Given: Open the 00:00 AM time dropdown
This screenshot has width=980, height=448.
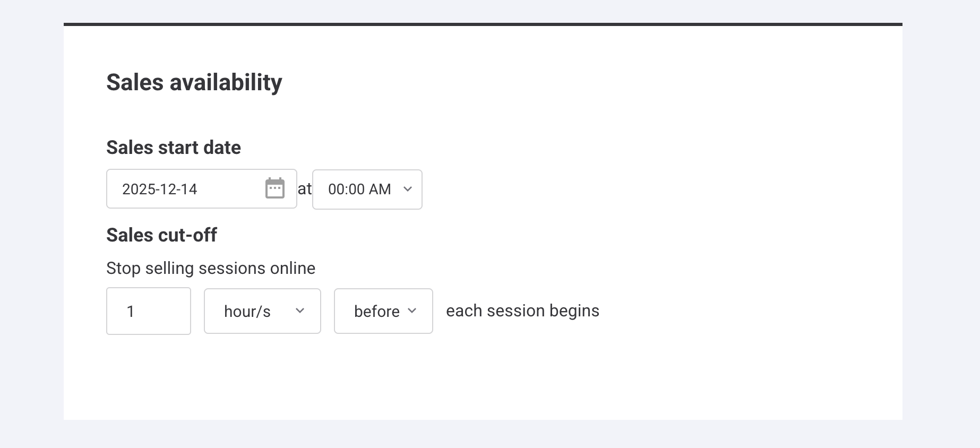Looking at the screenshot, I should (x=367, y=189).
